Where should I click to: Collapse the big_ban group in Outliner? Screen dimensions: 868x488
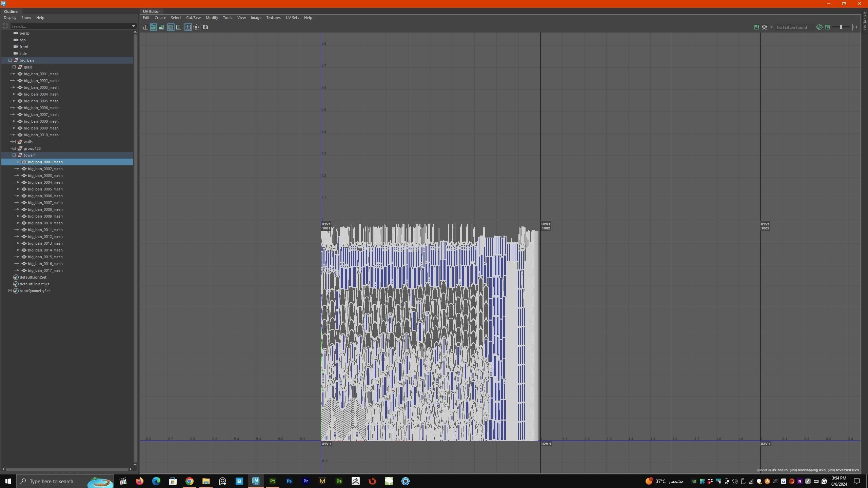point(10,60)
